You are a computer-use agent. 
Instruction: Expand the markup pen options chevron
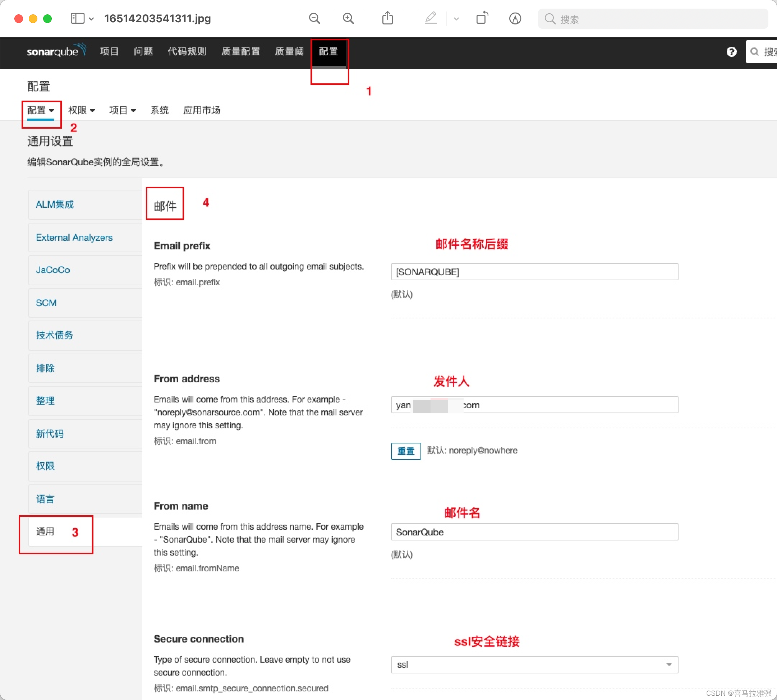pyautogui.click(x=456, y=19)
